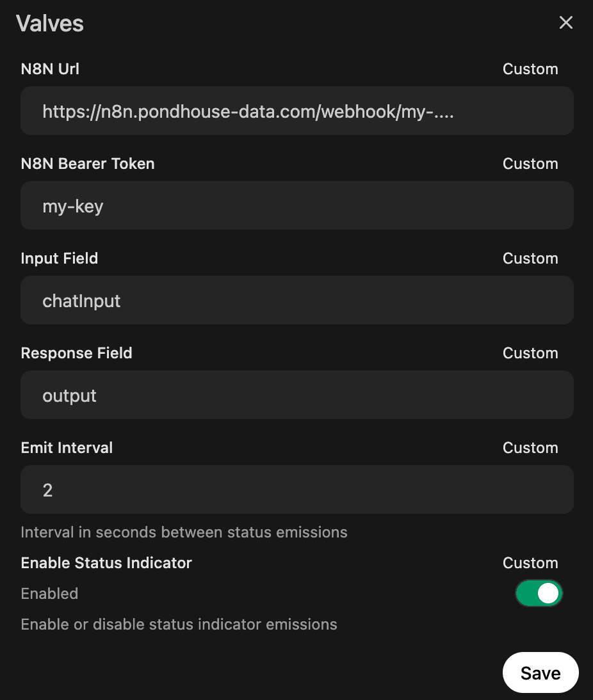This screenshot has height=700, width=593.
Task: Click the Valves dialog title
Action: tap(50, 23)
